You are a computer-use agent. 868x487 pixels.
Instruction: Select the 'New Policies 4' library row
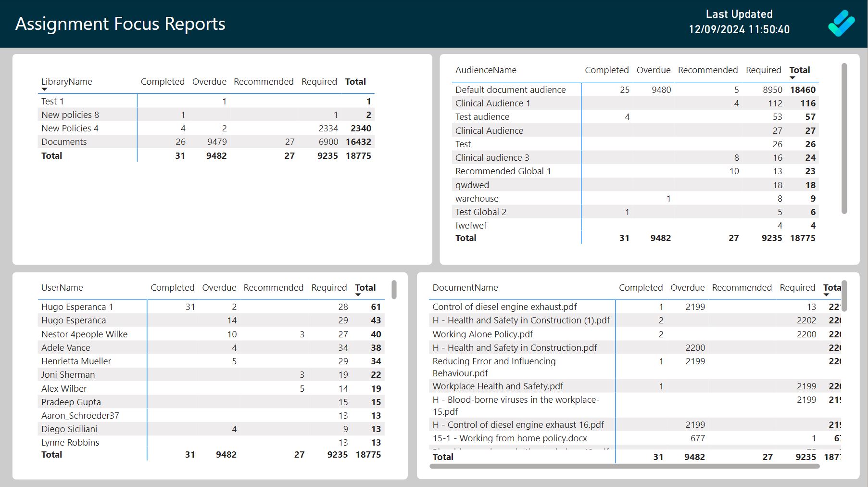tap(206, 128)
